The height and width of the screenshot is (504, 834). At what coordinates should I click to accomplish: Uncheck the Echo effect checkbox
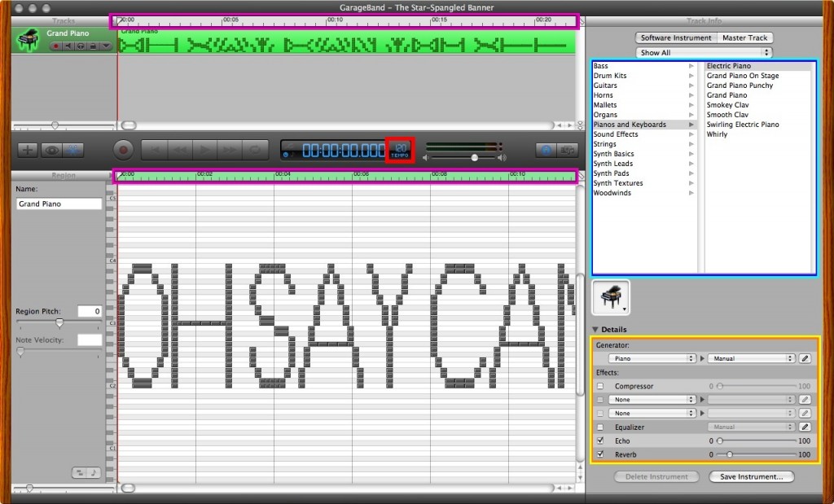pyautogui.click(x=600, y=440)
